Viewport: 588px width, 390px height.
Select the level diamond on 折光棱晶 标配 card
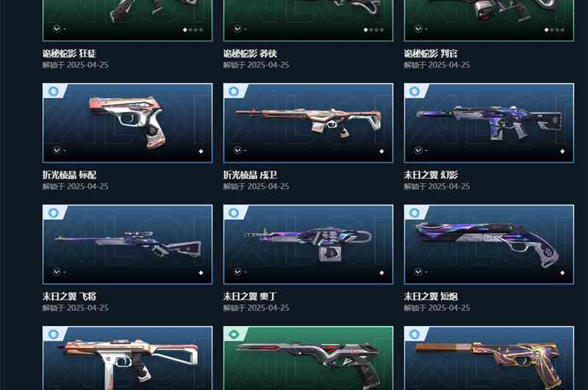tap(201, 152)
